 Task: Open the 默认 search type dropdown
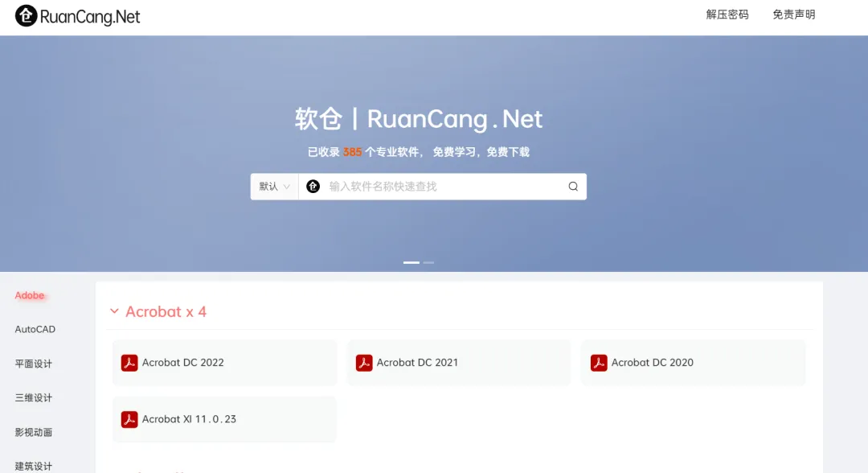275,187
